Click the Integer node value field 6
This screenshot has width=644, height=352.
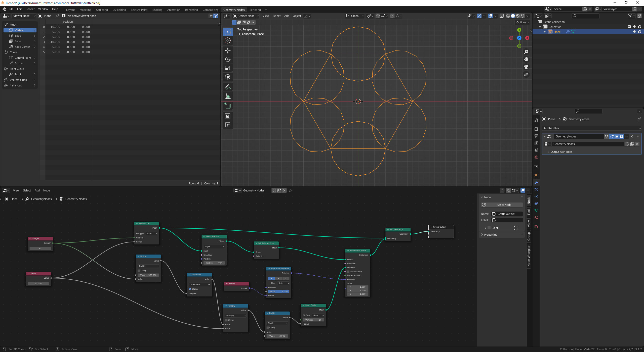40,248
